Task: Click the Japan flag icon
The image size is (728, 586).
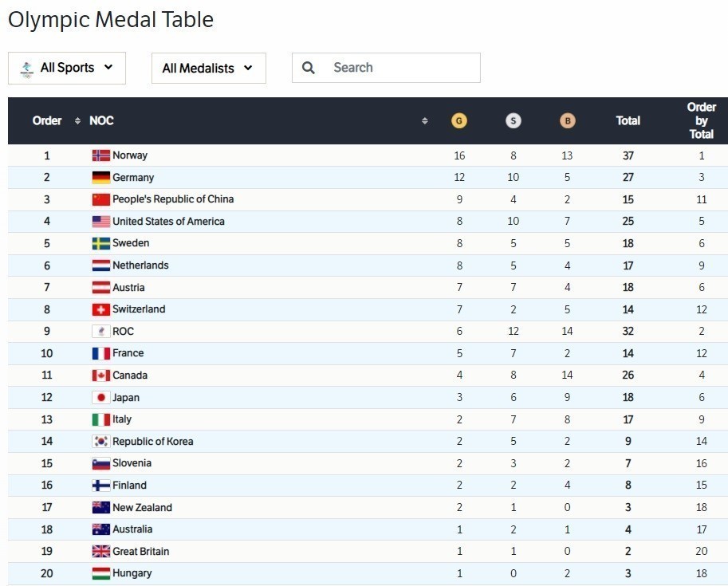Action: (100, 397)
